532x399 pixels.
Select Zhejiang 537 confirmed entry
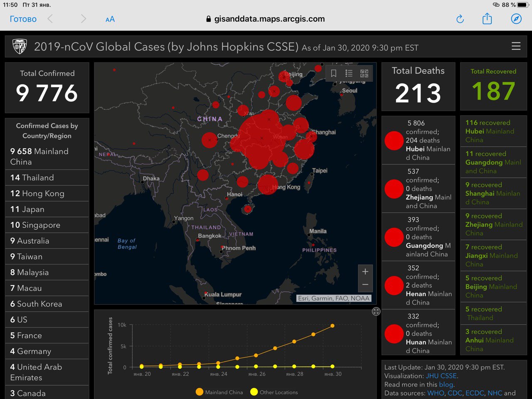tap(418, 189)
